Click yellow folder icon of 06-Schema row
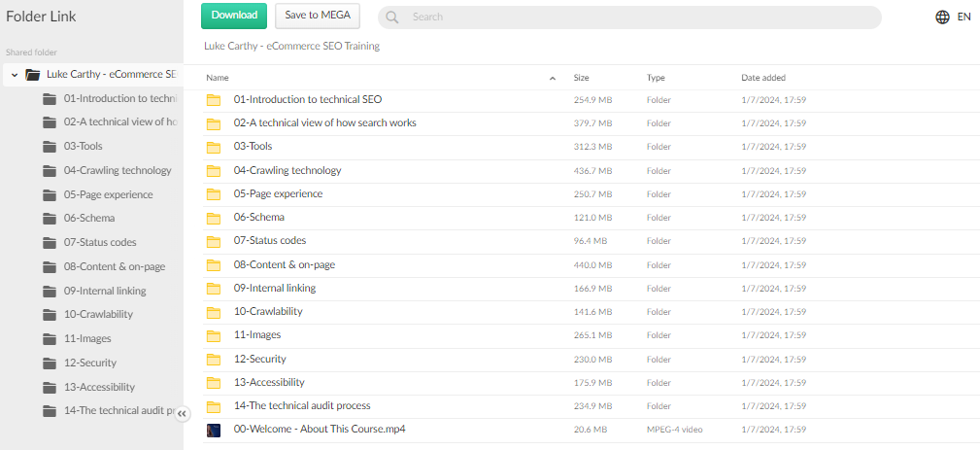 214,218
